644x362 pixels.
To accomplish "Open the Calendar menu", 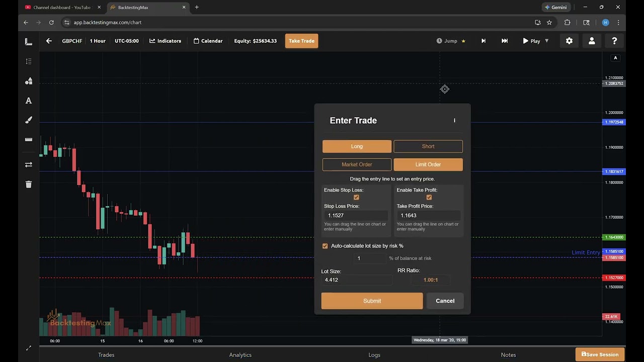I will pos(208,41).
